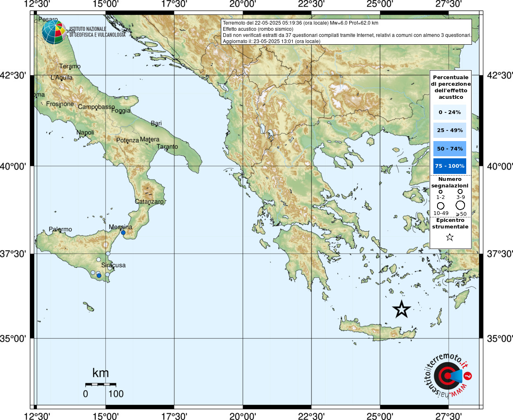Click the Pesaro city label

(x=48, y=19)
